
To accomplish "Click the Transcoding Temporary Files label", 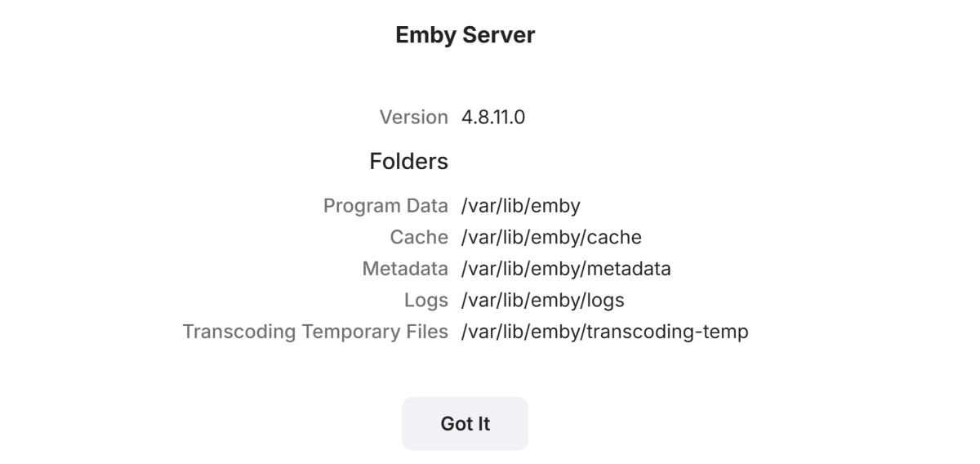I will [315, 332].
